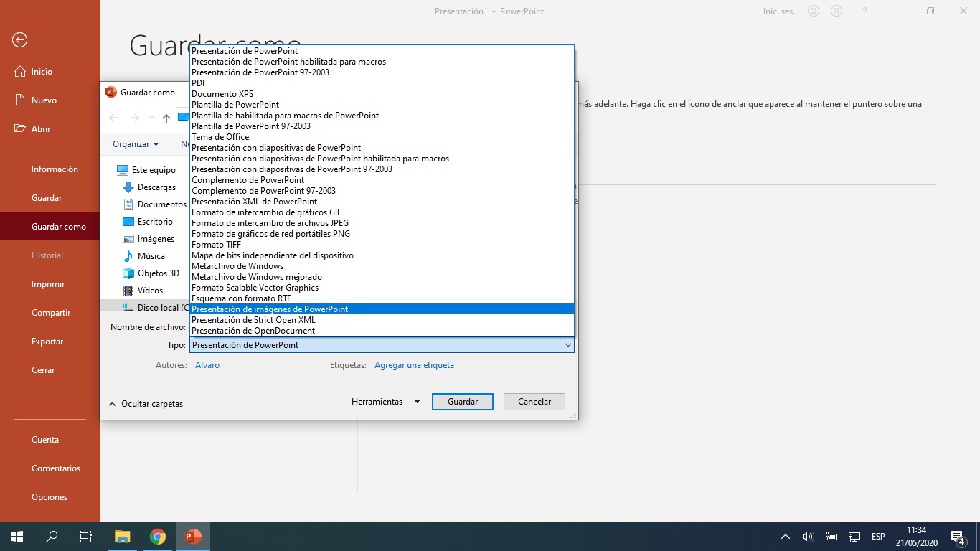Image resolution: width=980 pixels, height=551 pixels.
Task: Open the question mark help icon
Action: point(864,11)
